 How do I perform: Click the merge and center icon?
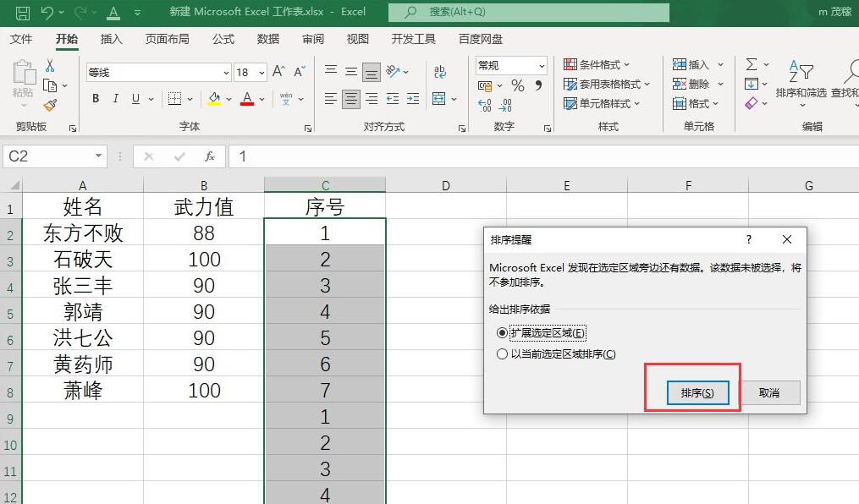point(439,98)
